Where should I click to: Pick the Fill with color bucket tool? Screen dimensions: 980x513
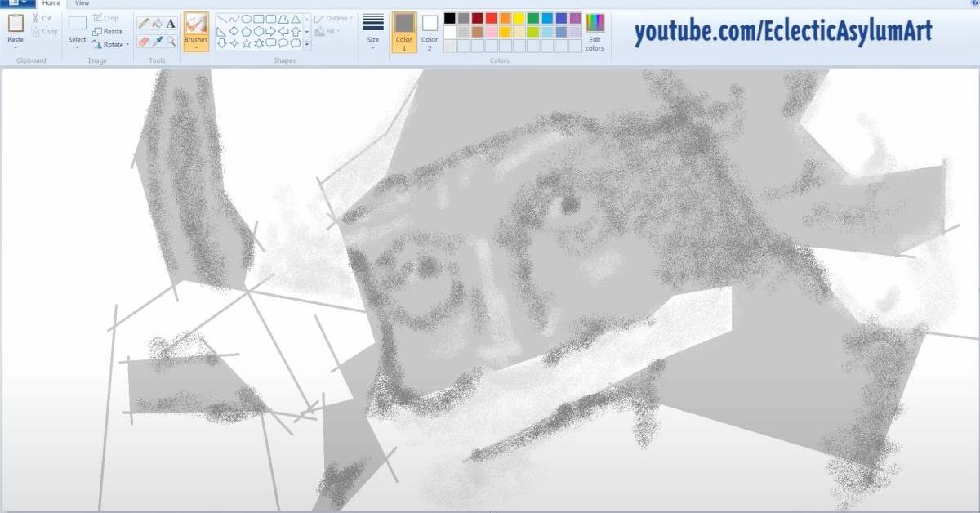click(157, 23)
